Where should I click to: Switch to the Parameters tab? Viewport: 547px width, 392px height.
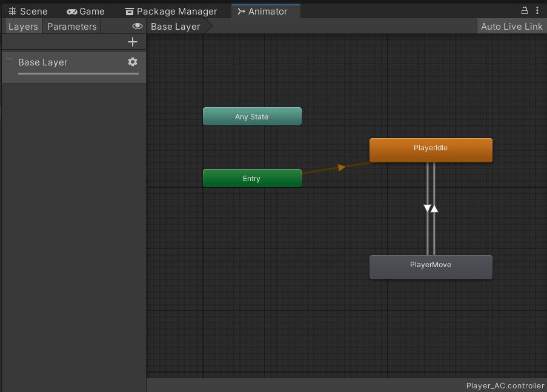[72, 27]
